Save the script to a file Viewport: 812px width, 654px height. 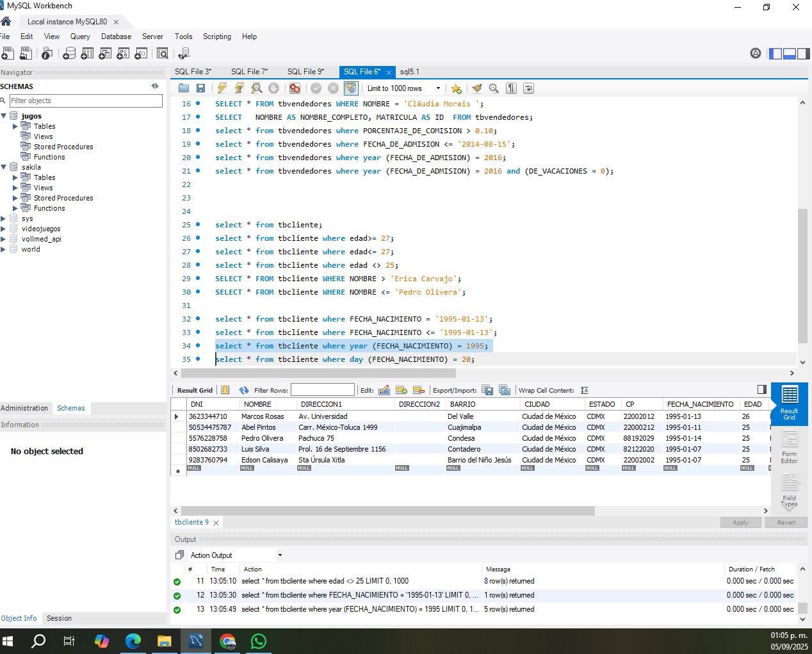point(200,88)
